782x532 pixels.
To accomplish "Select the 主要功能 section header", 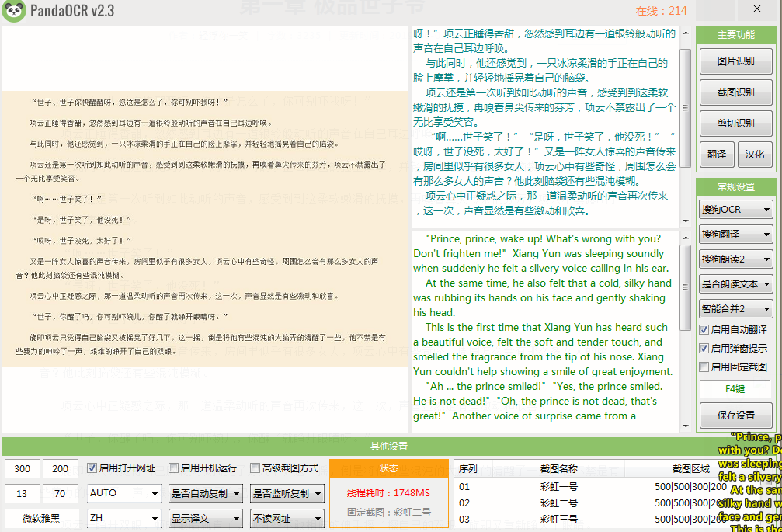I will [x=735, y=35].
